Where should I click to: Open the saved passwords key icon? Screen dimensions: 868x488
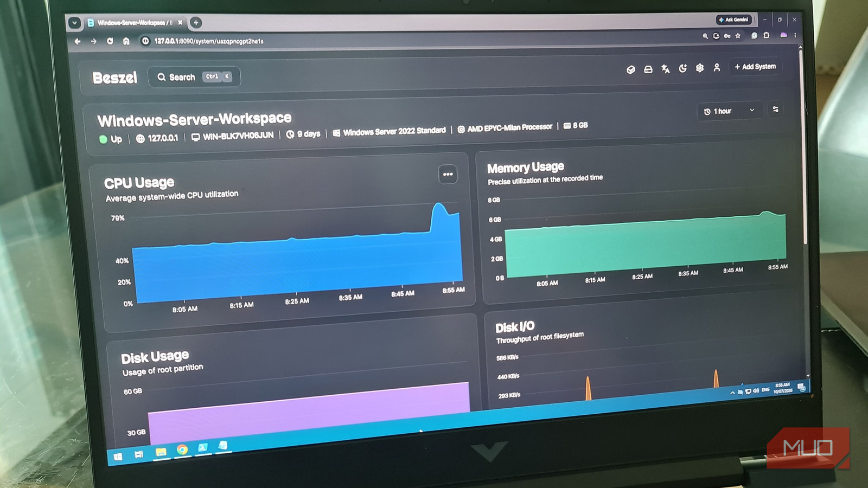coord(727,36)
